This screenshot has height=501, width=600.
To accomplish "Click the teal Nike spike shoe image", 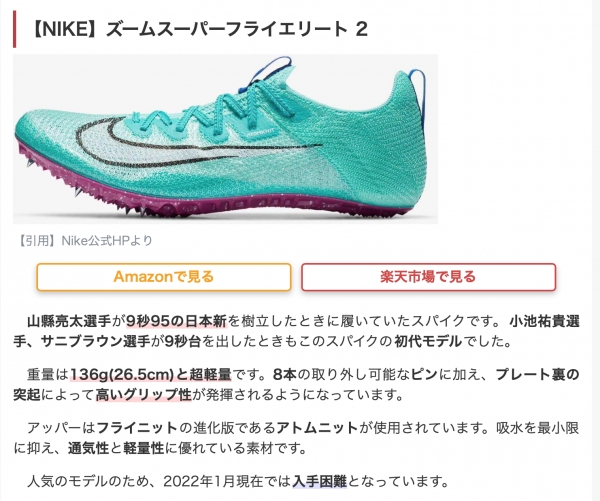I will 225,139.
